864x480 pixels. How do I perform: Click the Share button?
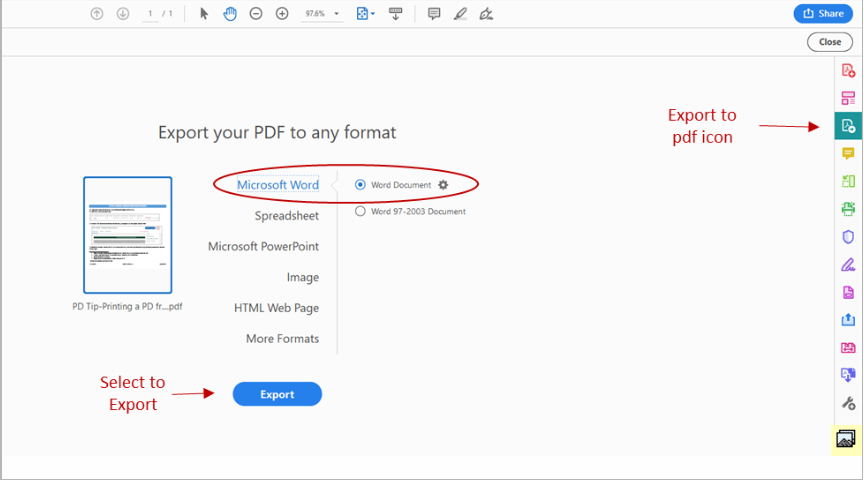point(823,14)
